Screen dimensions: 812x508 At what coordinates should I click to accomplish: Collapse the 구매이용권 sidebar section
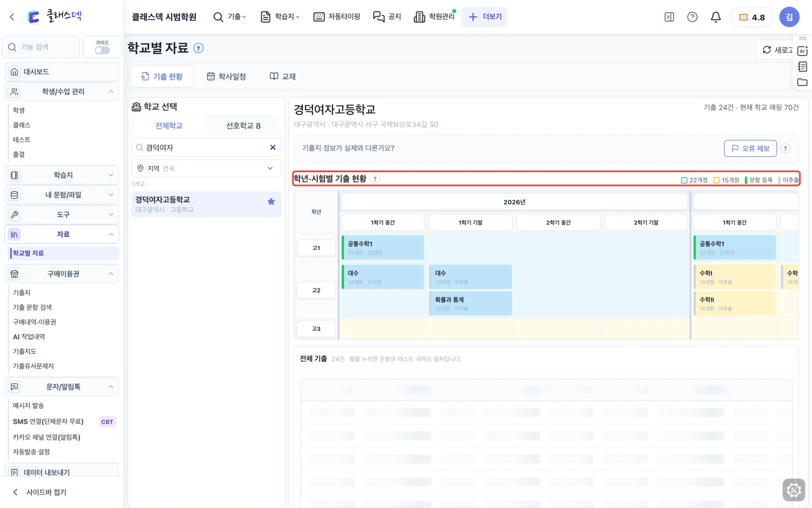click(x=62, y=274)
